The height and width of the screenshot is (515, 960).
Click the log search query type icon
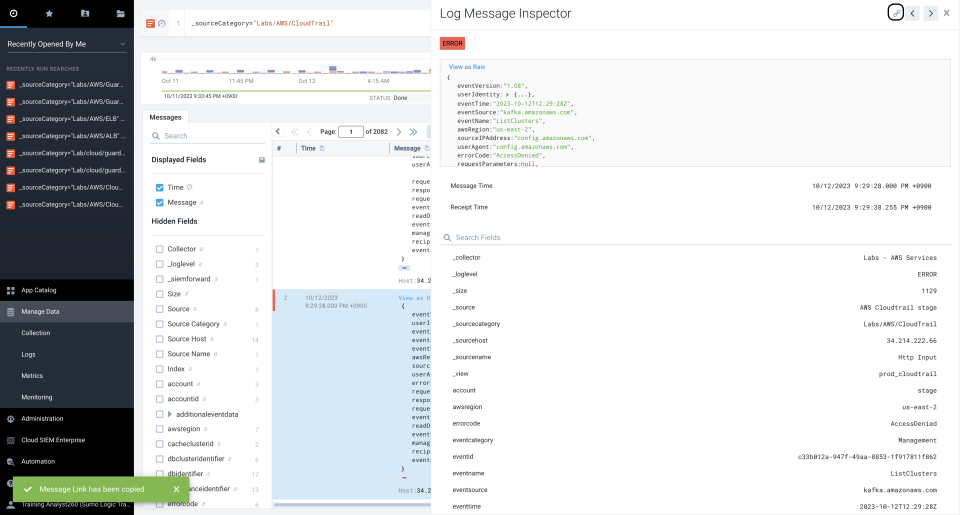150,23
